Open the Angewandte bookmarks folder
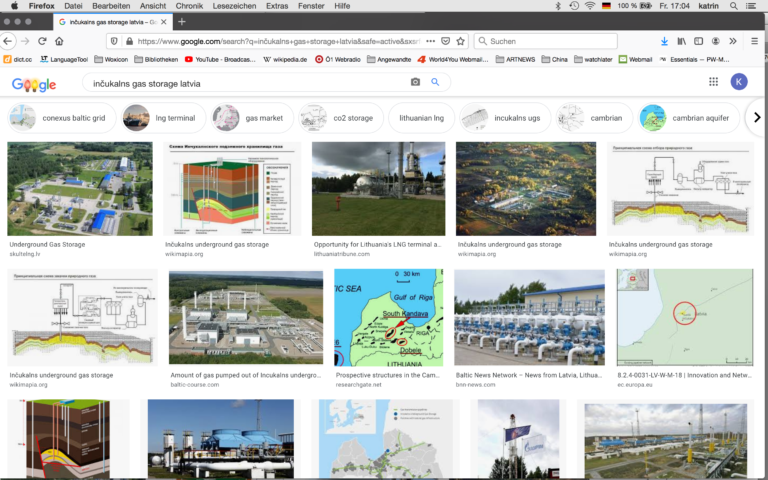768x480 pixels. tap(389, 59)
